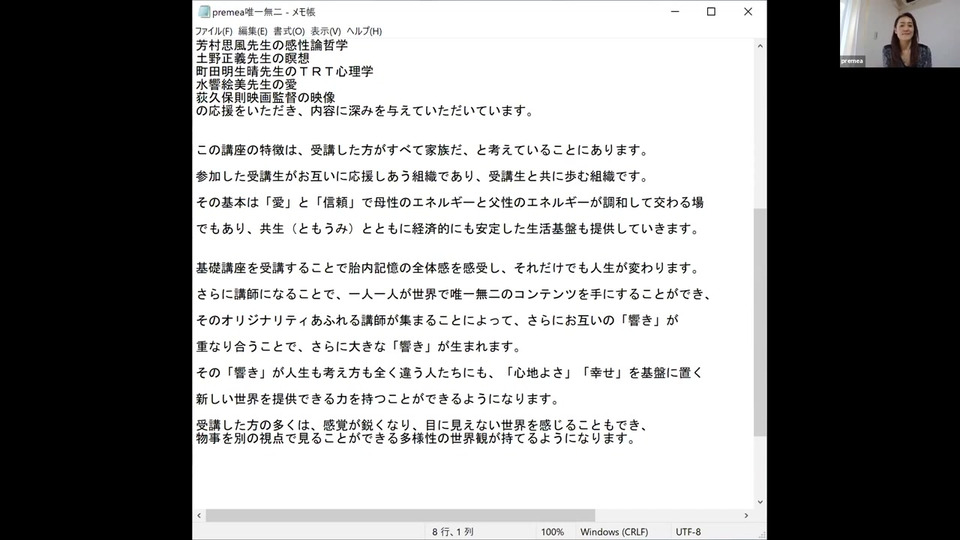This screenshot has height=540, width=960.
Task: Click the line 荻久保則映画監督の映像
Action: [x=266, y=97]
